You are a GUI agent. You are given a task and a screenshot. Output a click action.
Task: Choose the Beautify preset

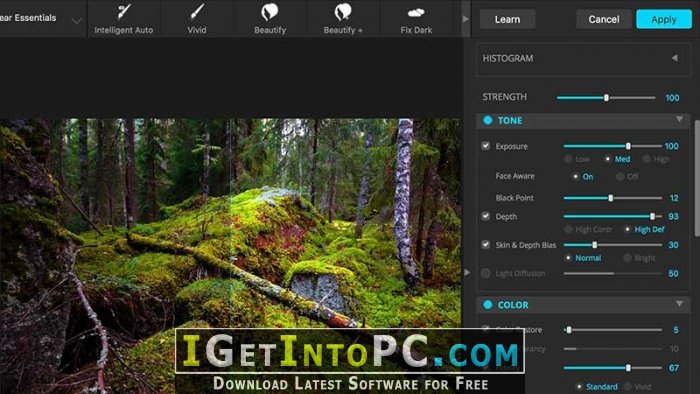point(270,19)
